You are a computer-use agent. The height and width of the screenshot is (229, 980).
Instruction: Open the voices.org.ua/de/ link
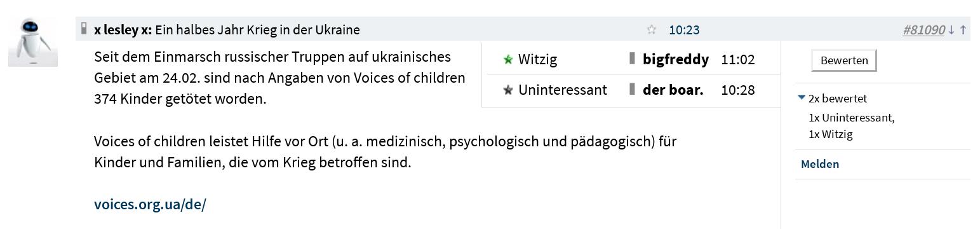(x=150, y=204)
